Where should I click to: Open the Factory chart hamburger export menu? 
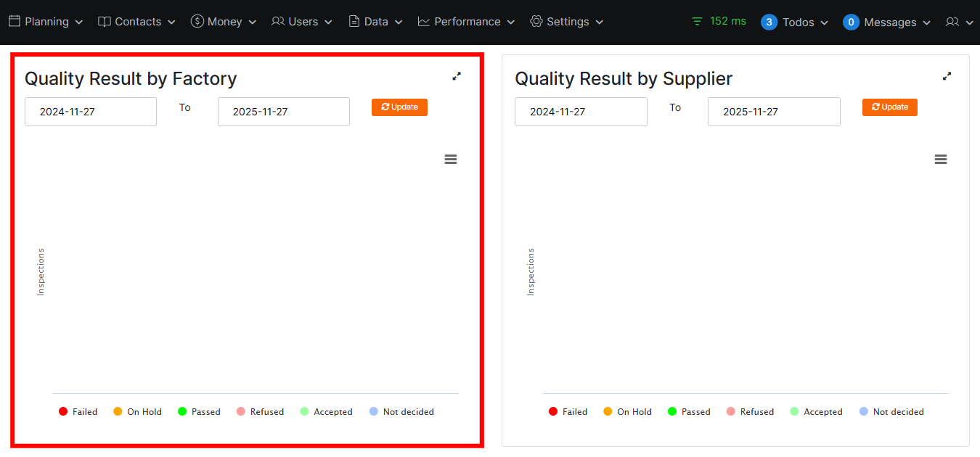pos(451,160)
